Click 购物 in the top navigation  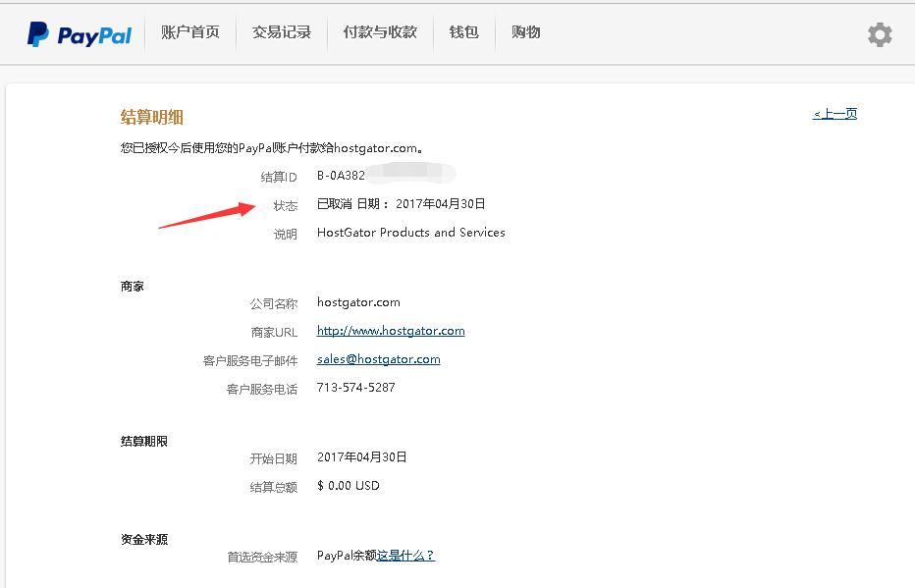click(526, 32)
